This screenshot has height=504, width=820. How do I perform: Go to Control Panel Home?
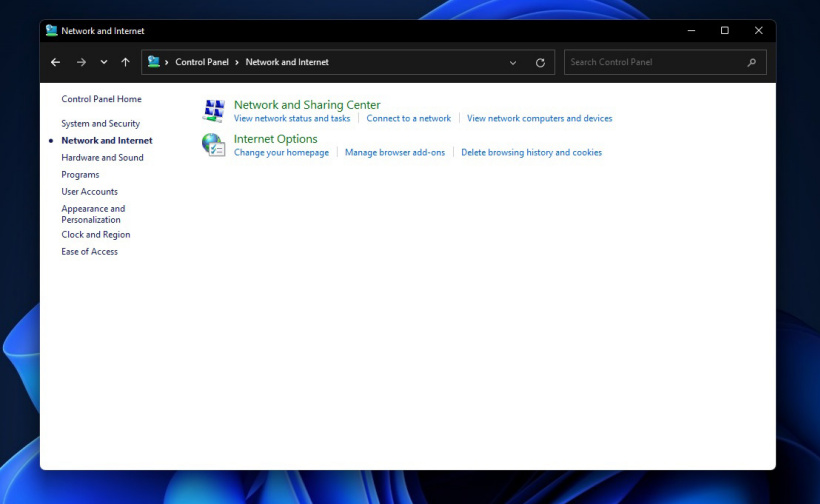101,99
